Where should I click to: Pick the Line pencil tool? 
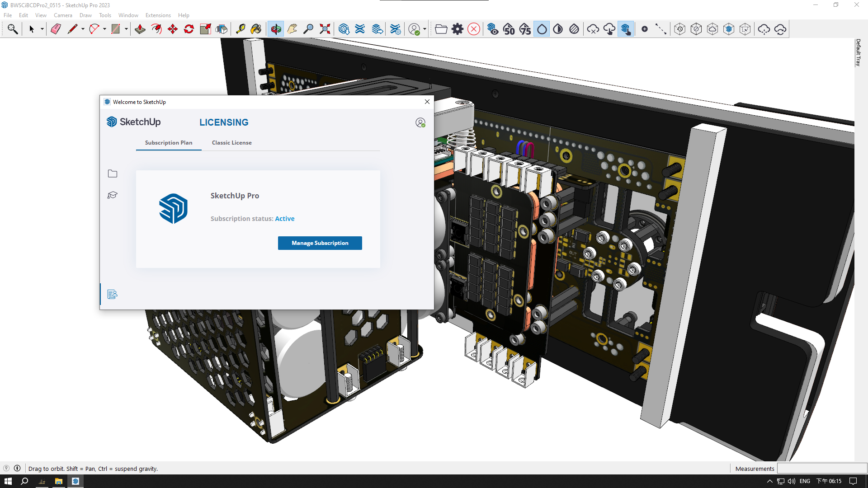tap(72, 29)
